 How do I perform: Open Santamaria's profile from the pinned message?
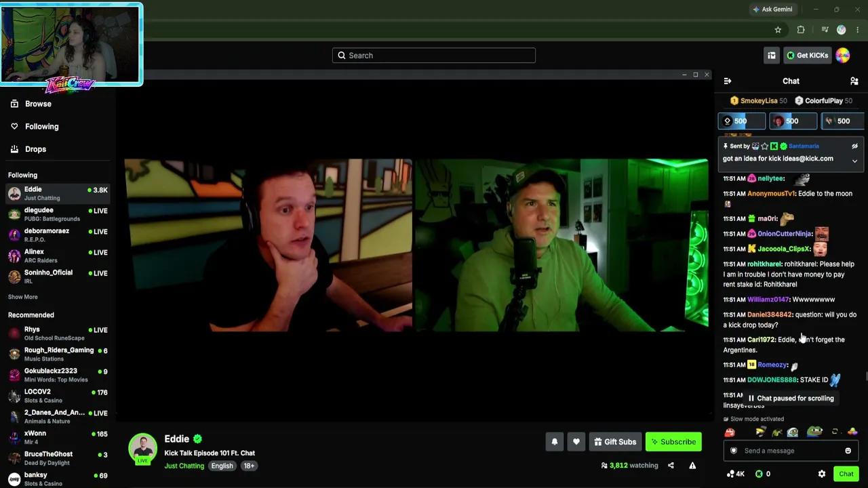click(804, 146)
